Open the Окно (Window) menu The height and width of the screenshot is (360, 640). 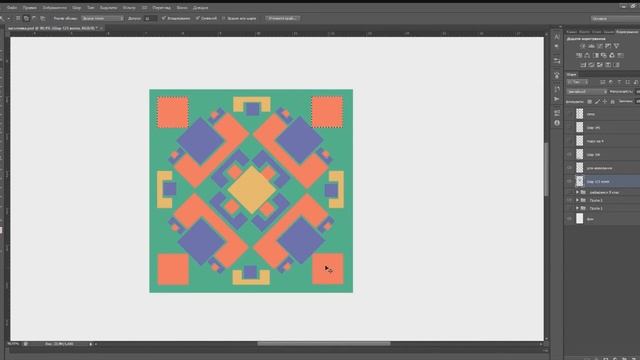point(182,7)
